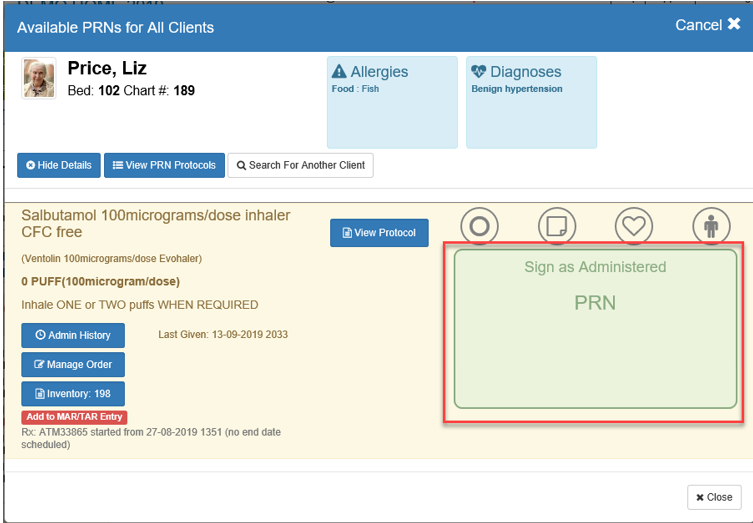Click Manage Order button

73,365
